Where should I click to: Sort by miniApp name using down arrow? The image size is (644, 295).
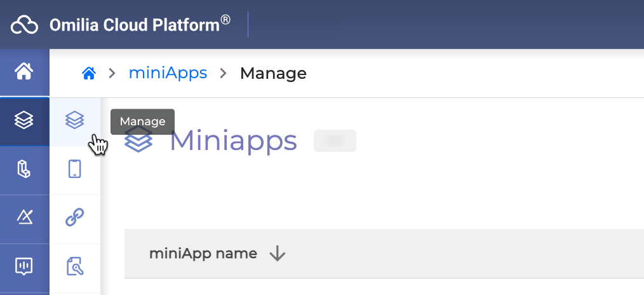pos(278,254)
